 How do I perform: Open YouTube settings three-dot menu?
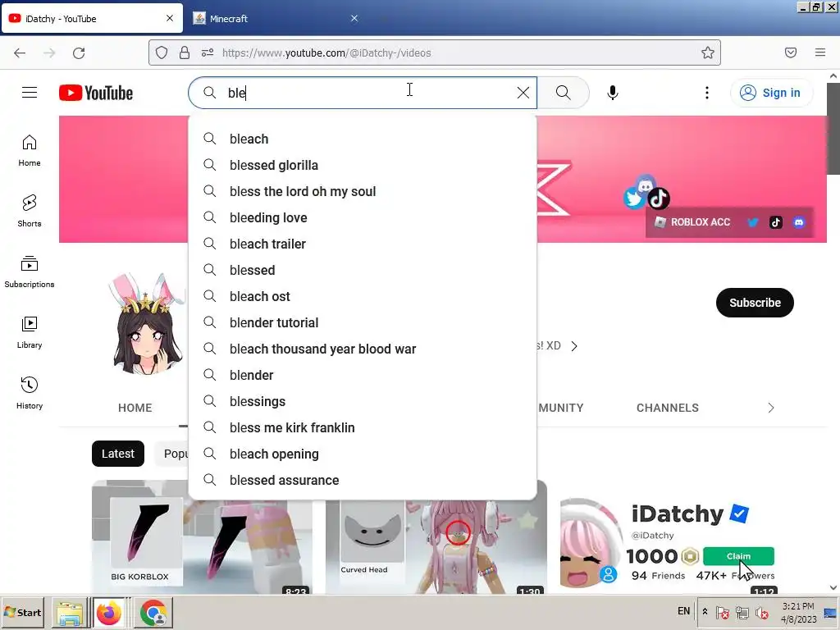706,93
